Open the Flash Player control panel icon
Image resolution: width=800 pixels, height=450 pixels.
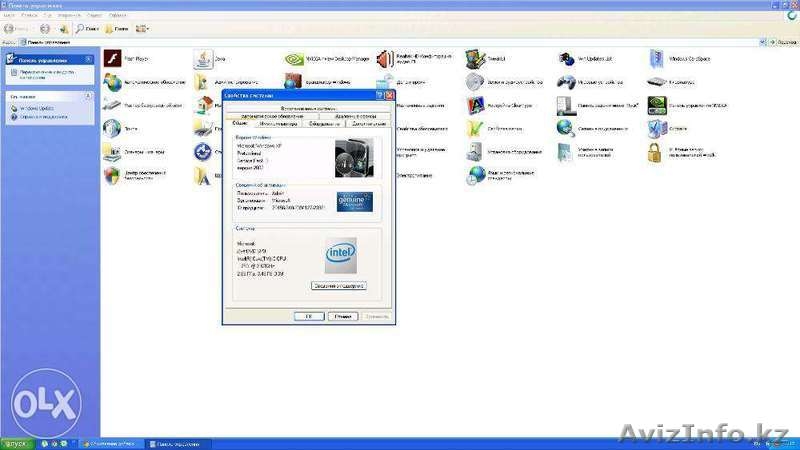point(113,60)
